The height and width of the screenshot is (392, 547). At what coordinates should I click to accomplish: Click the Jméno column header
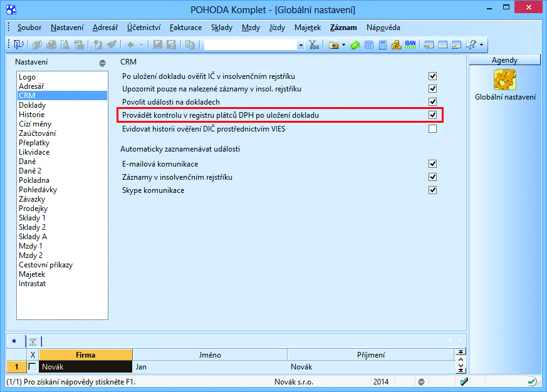210,354
